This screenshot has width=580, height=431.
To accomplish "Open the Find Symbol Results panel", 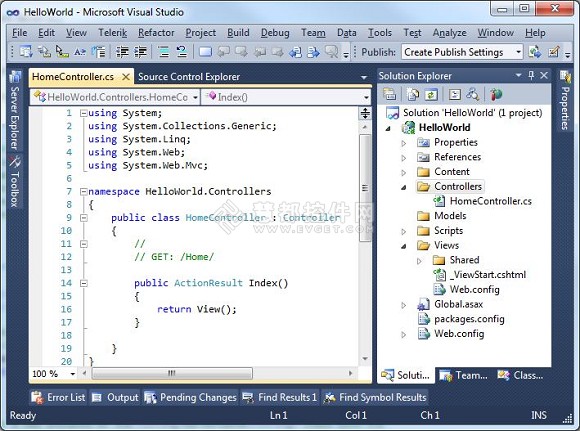I will (x=375, y=397).
